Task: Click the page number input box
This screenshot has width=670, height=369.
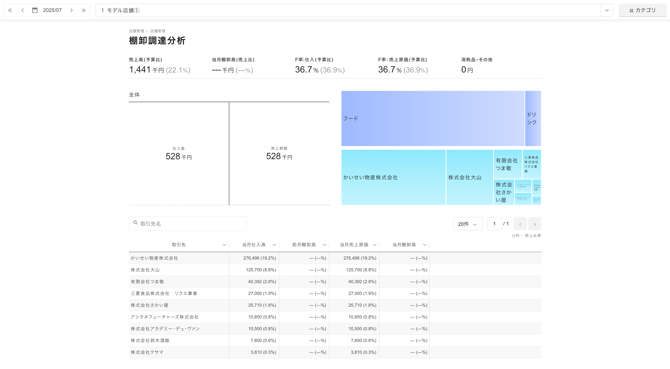Action: click(x=494, y=224)
